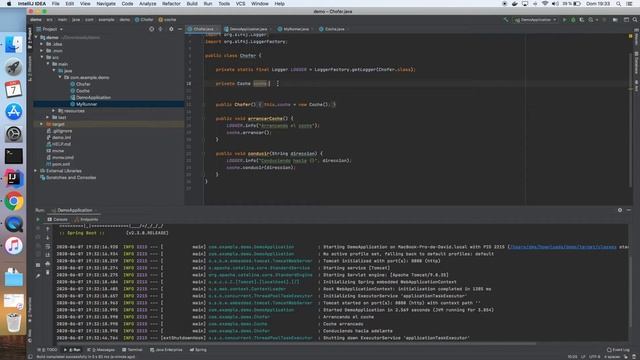Viewport: 640px width, 360px height.
Task: Click the Run console horizontal scrollbar
Action: click(296, 344)
